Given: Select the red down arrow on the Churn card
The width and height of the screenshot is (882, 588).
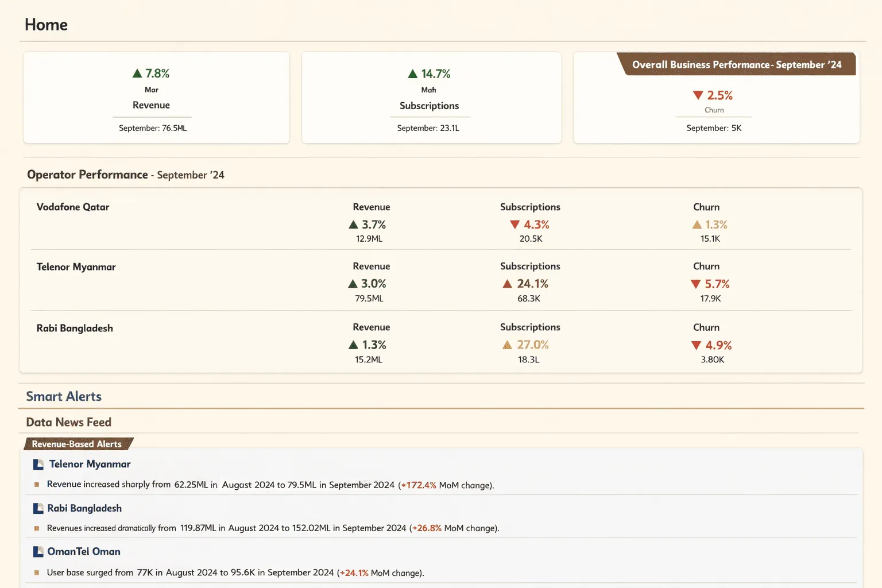Looking at the screenshot, I should pyautogui.click(x=698, y=95).
